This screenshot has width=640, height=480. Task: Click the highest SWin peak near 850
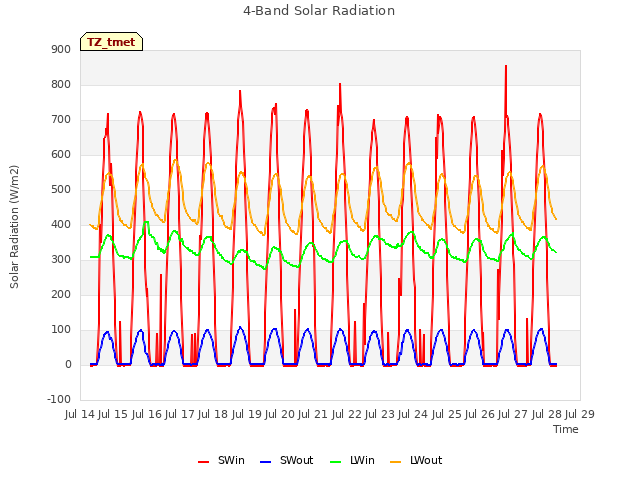point(506,66)
